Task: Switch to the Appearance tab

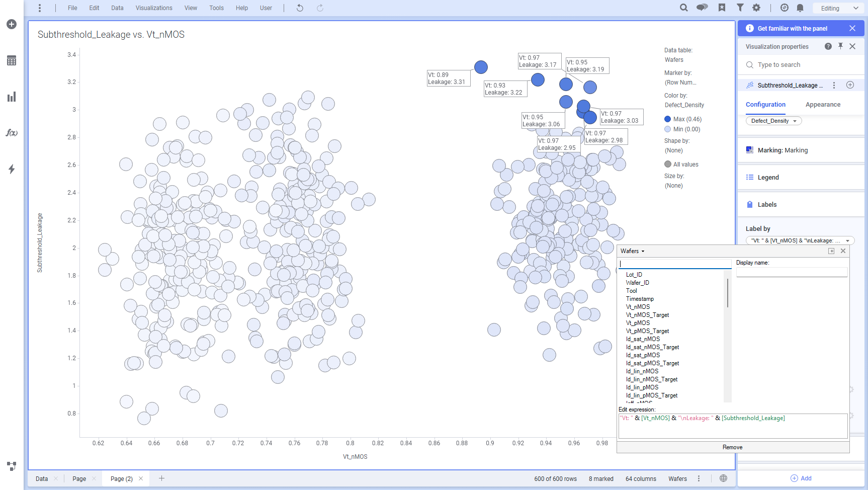Action: [823, 105]
